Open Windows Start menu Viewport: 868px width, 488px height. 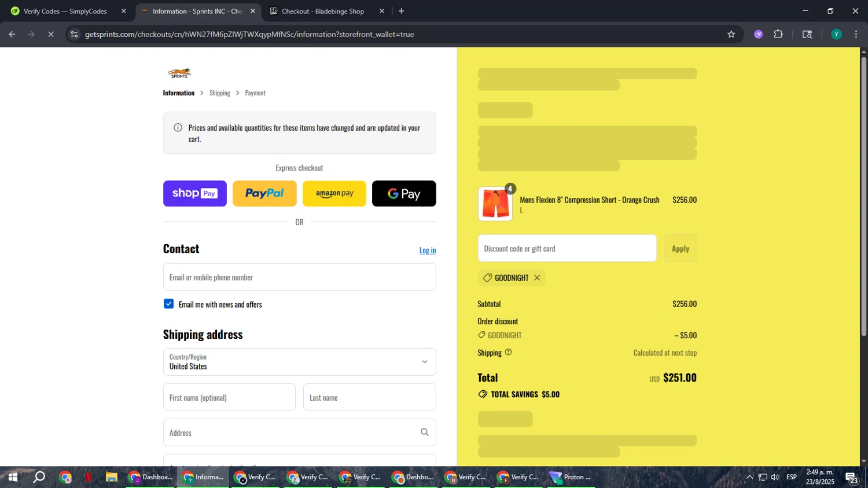coord(13,477)
